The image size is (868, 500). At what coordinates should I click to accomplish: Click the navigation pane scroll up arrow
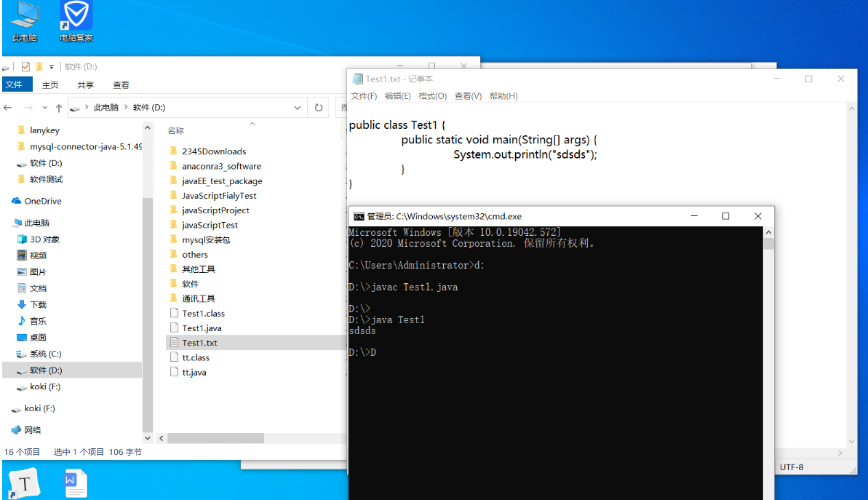pos(147,127)
